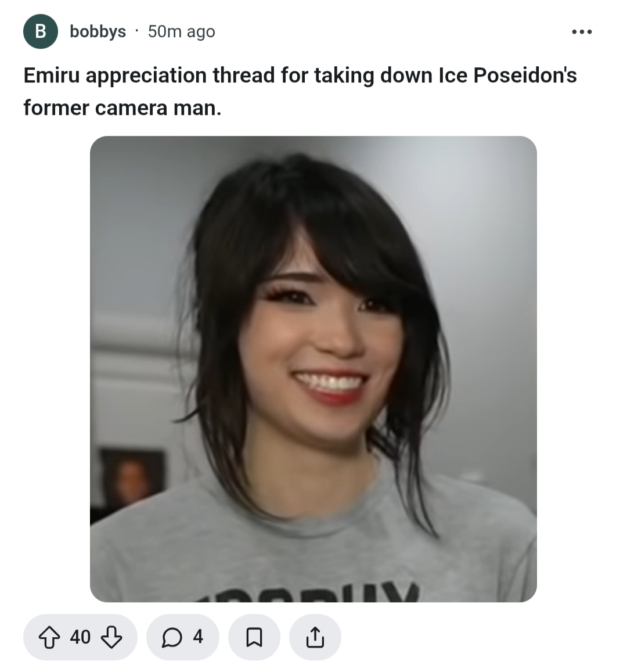Click the words 'former camera man.' in title

pos(122,107)
